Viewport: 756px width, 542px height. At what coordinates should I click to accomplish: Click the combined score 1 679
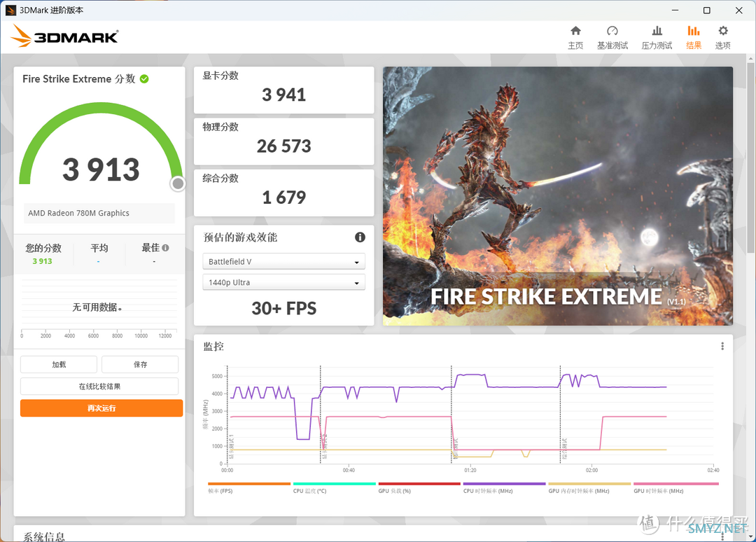click(x=284, y=197)
